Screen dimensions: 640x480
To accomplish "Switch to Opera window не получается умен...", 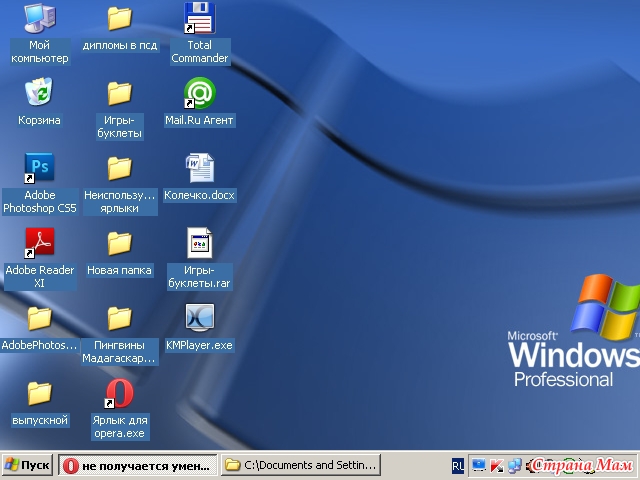I will pos(138,465).
